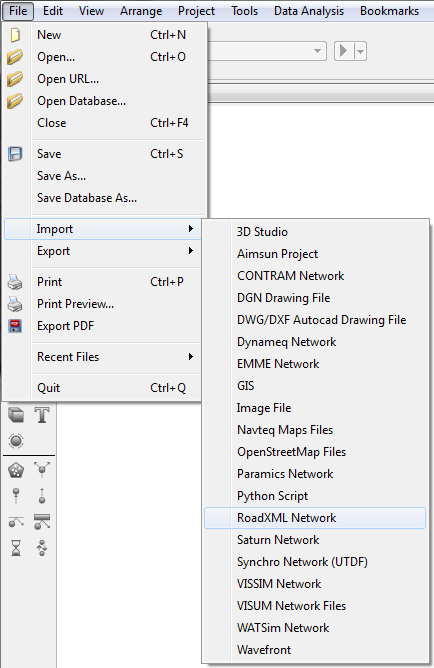Select the bar-and-node tool icon
Screen dimensions: 434x668
point(42,522)
